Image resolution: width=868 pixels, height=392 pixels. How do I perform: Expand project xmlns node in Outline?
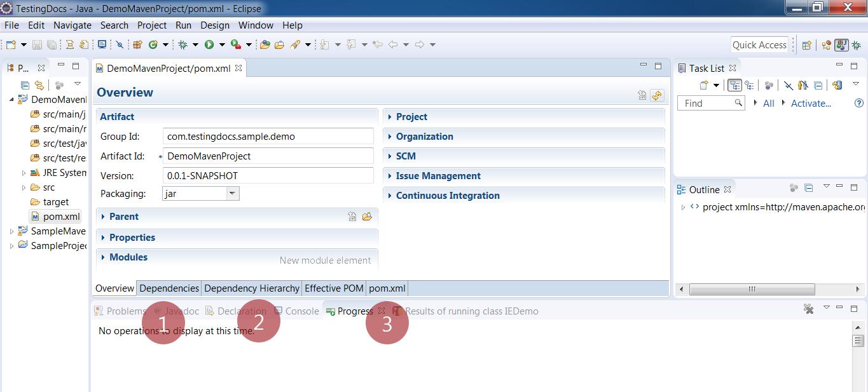click(x=683, y=207)
